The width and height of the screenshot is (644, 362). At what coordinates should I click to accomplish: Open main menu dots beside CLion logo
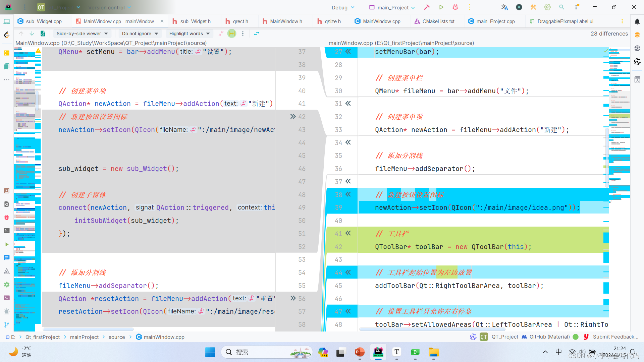pos(24,7)
